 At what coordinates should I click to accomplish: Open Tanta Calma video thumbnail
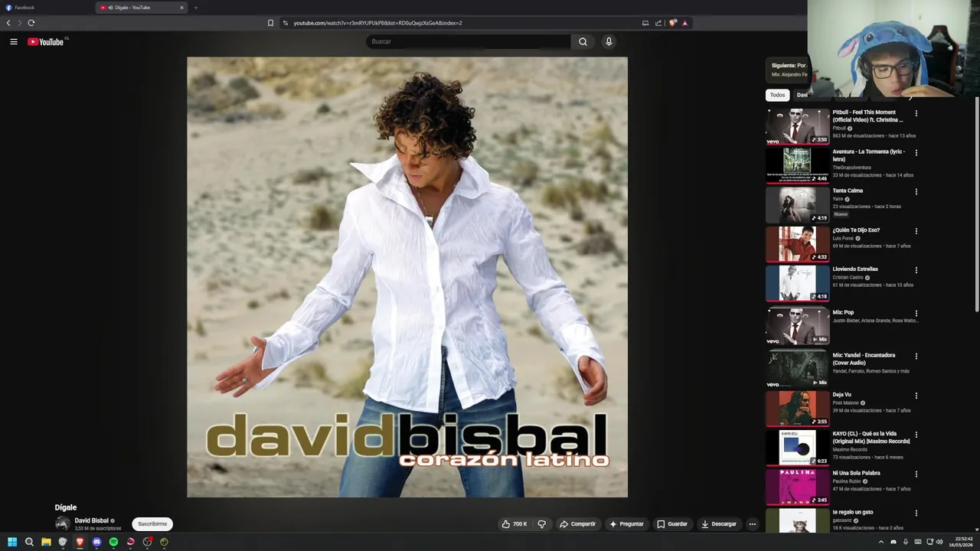tap(797, 204)
